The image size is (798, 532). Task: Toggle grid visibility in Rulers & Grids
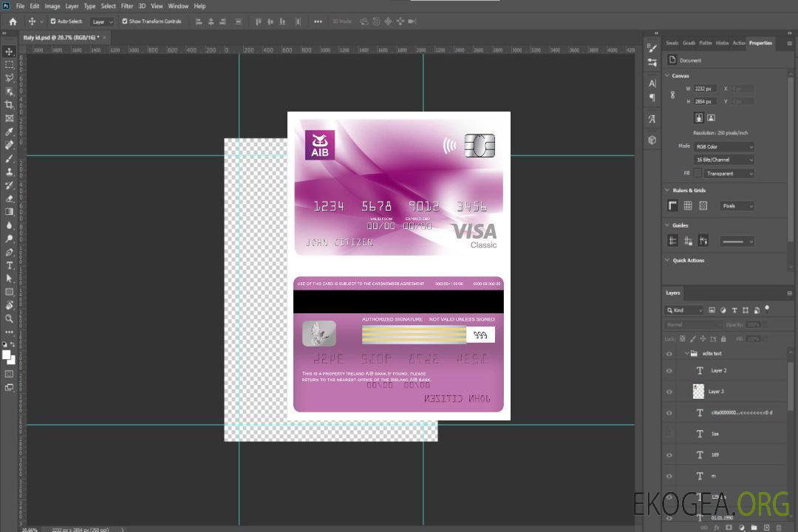click(x=688, y=205)
